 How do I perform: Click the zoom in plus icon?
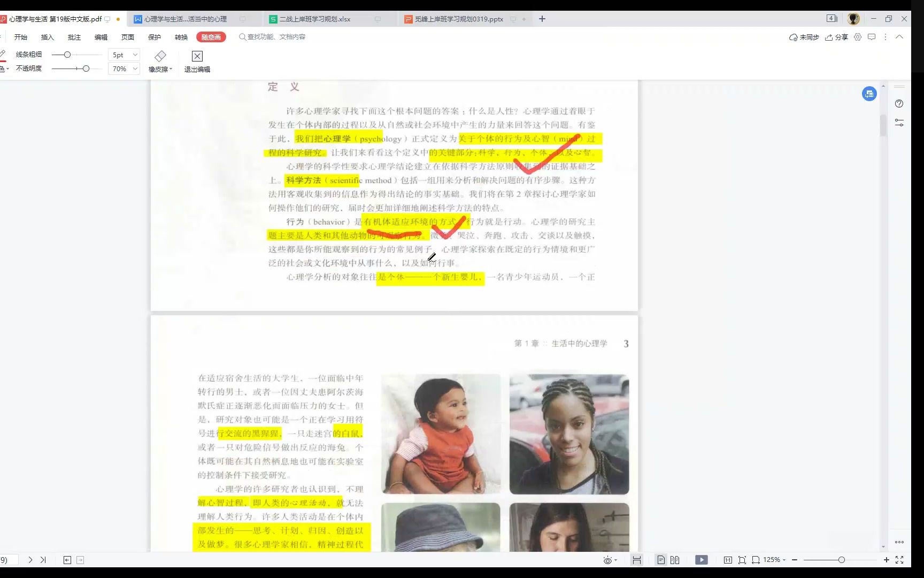click(x=887, y=560)
